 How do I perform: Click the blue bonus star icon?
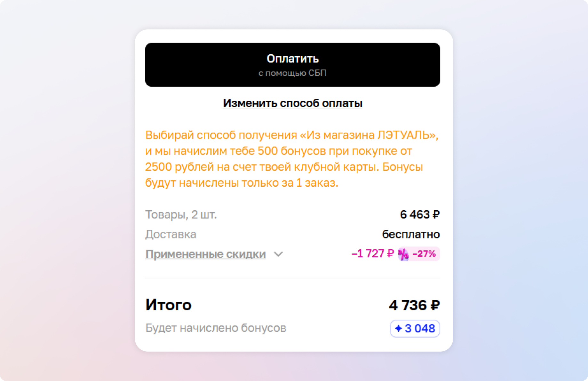click(398, 328)
